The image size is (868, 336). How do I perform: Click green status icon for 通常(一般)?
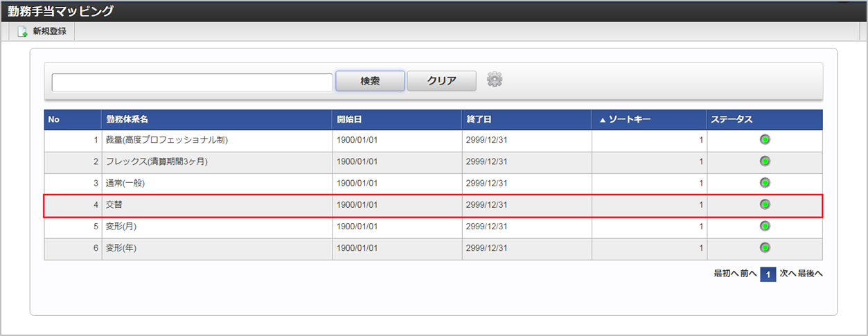tap(765, 183)
